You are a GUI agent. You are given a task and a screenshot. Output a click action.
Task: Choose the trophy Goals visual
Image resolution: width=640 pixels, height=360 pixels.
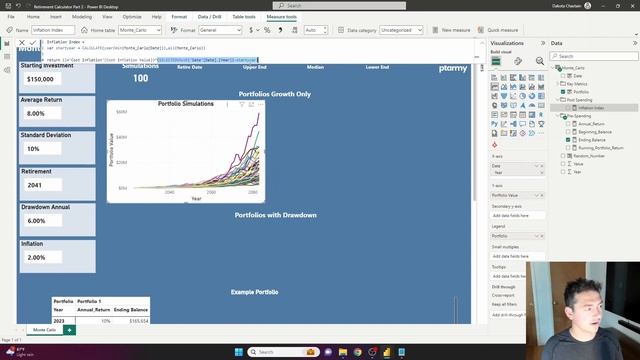point(541,124)
